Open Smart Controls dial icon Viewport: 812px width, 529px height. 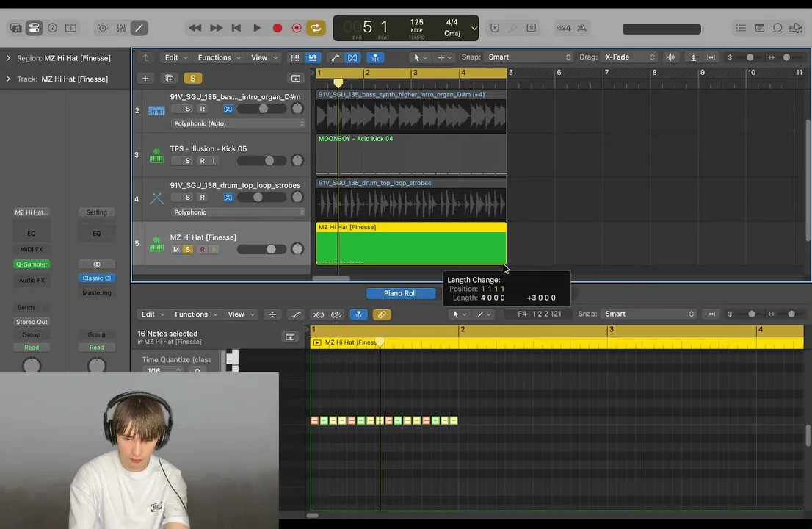103,28
